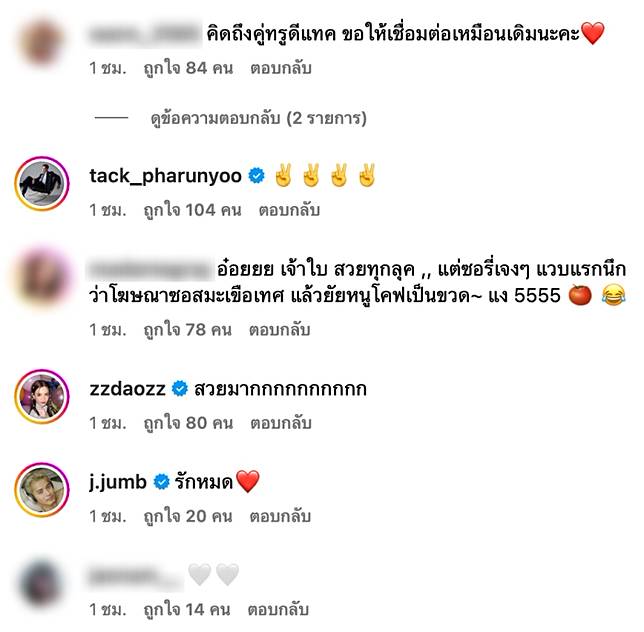The height and width of the screenshot is (632, 644).
Task: Click the verified checkmark beside j.jumb
Action: pos(161,482)
